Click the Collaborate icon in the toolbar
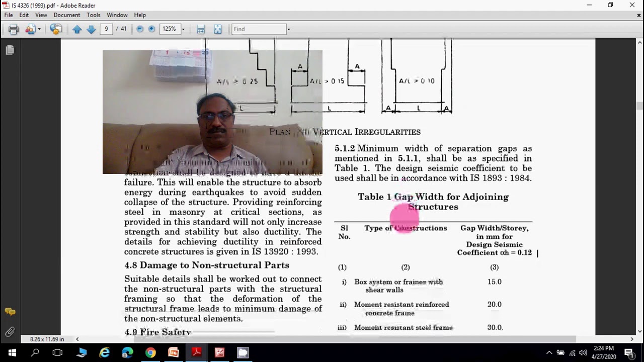The width and height of the screenshot is (644, 362). (x=30, y=29)
